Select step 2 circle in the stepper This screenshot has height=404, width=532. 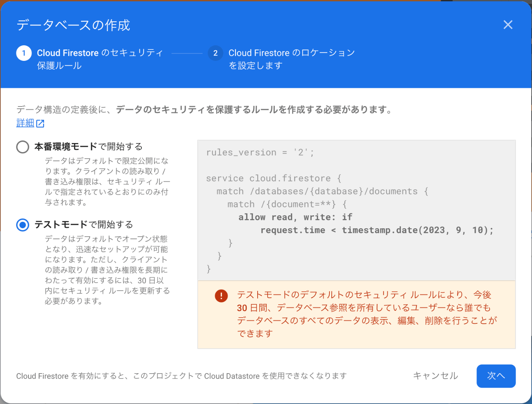(x=215, y=53)
